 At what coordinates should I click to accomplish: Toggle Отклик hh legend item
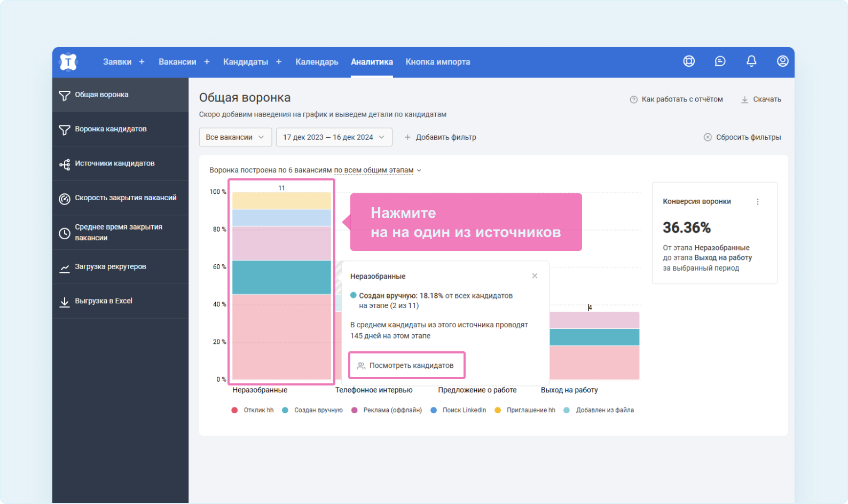pos(253,410)
